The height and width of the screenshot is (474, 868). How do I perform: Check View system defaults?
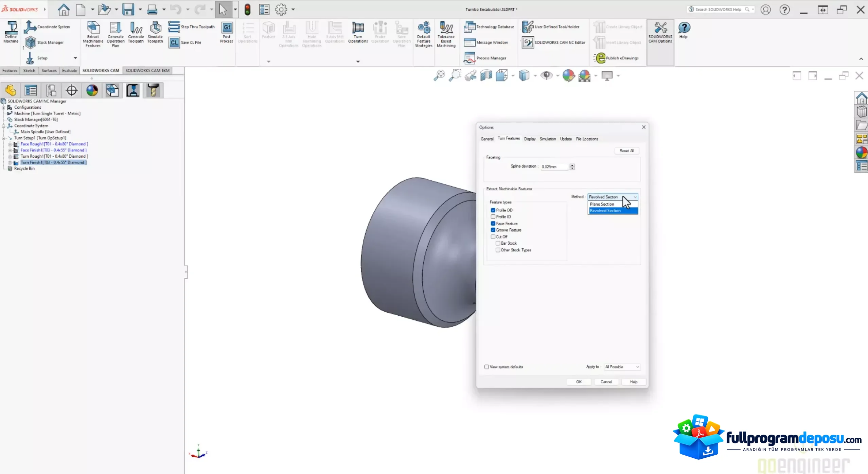pyautogui.click(x=486, y=367)
